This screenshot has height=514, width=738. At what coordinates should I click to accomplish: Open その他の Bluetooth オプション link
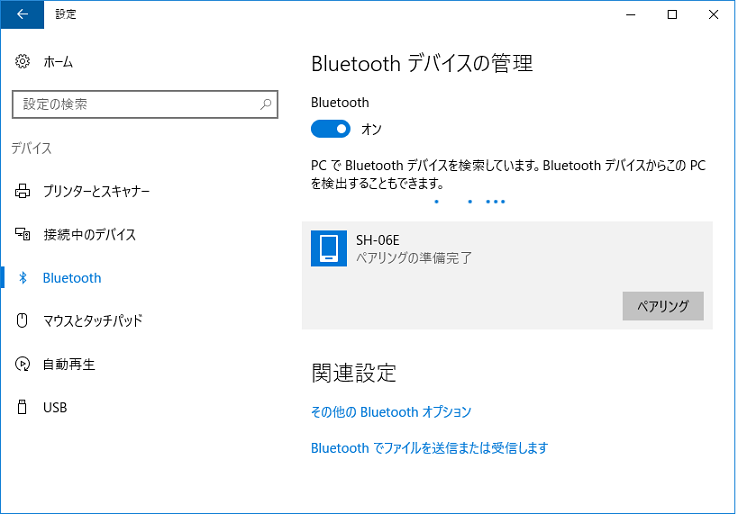click(391, 412)
